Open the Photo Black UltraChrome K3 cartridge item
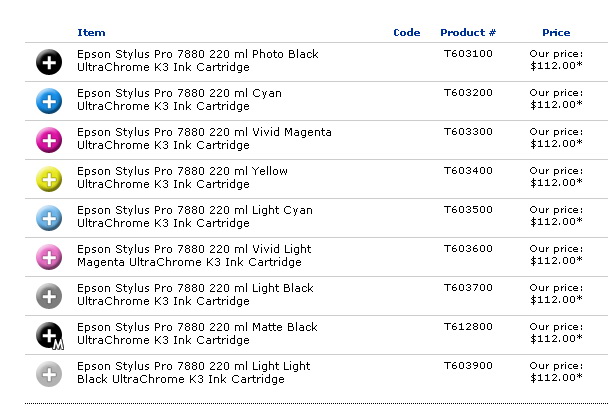Image resolution: width=608 pixels, height=419 pixels. pos(198,60)
